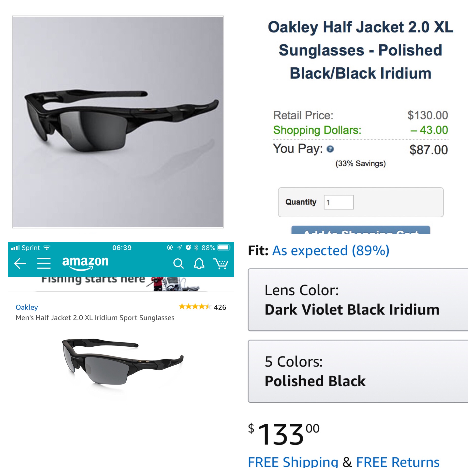476x476 pixels.
Task: Expand the 5 Colors Polished Black selector
Action: point(358,371)
